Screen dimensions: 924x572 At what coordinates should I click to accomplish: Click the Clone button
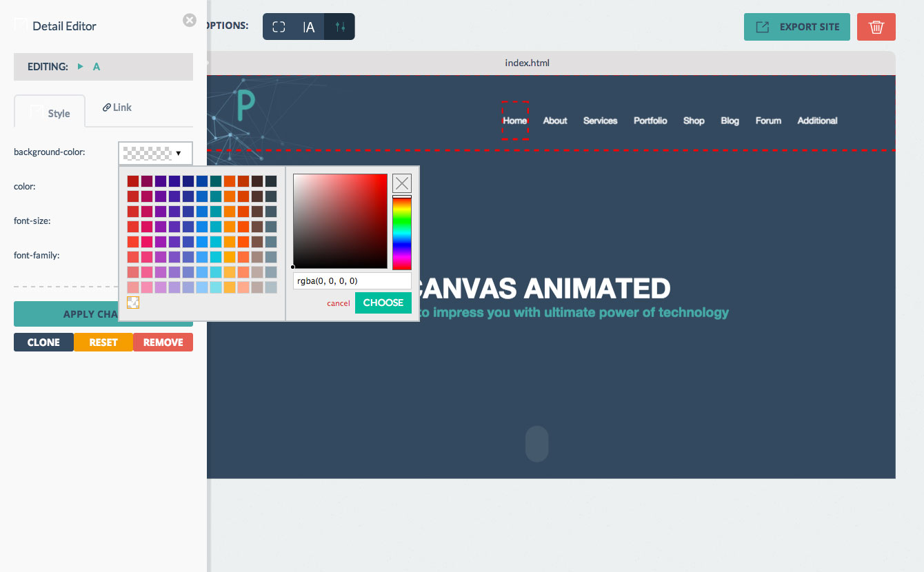(x=43, y=343)
